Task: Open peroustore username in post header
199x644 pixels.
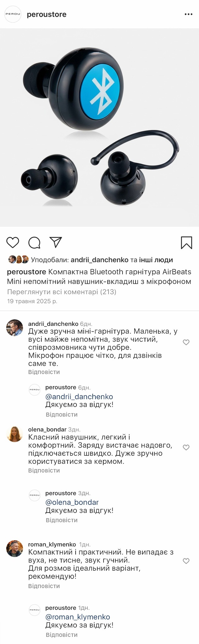Action: [x=47, y=15]
